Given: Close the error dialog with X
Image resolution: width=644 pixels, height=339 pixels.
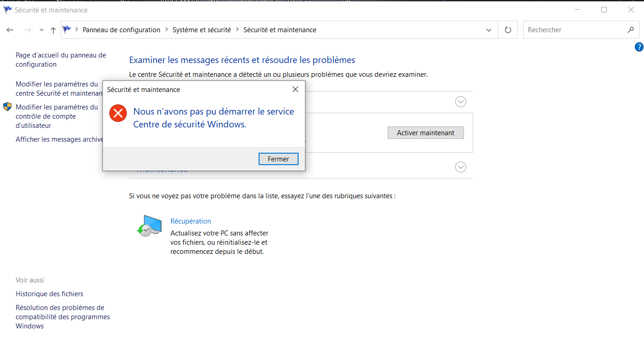Looking at the screenshot, I should tap(295, 90).
